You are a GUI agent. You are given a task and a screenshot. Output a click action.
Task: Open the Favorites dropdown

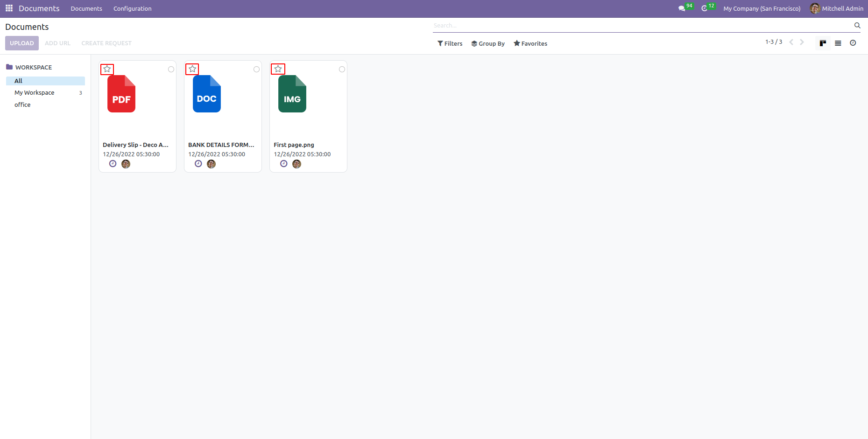pos(530,43)
